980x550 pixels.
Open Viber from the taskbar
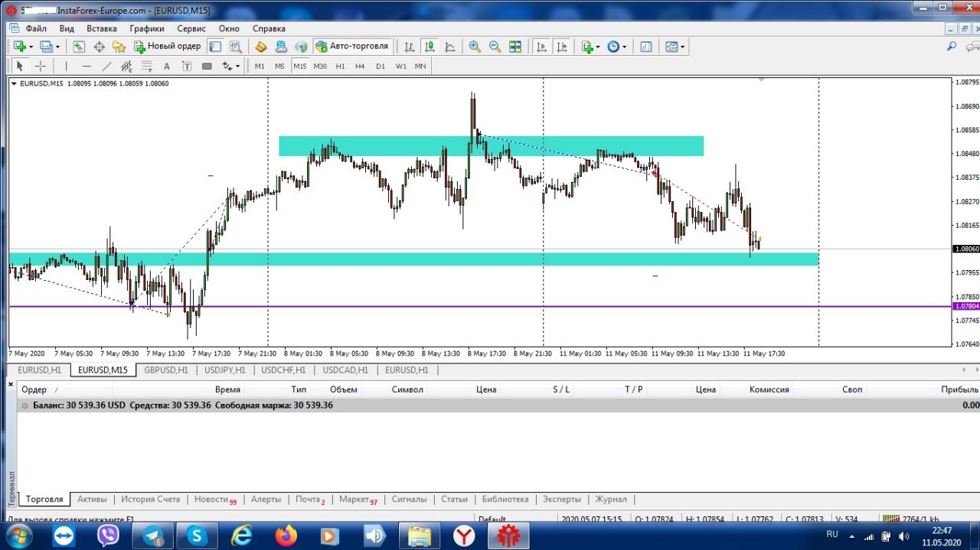pos(108,536)
